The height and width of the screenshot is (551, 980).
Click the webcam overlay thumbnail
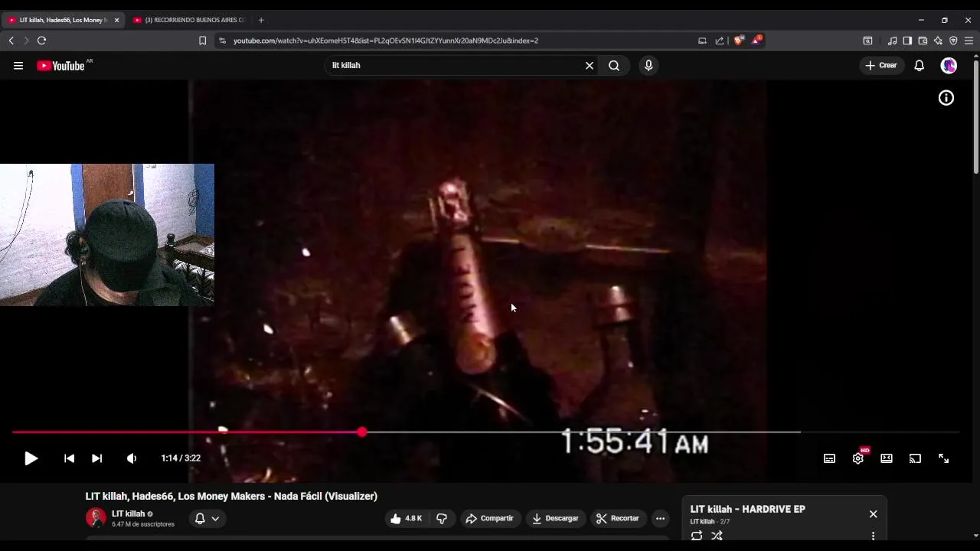[107, 235]
